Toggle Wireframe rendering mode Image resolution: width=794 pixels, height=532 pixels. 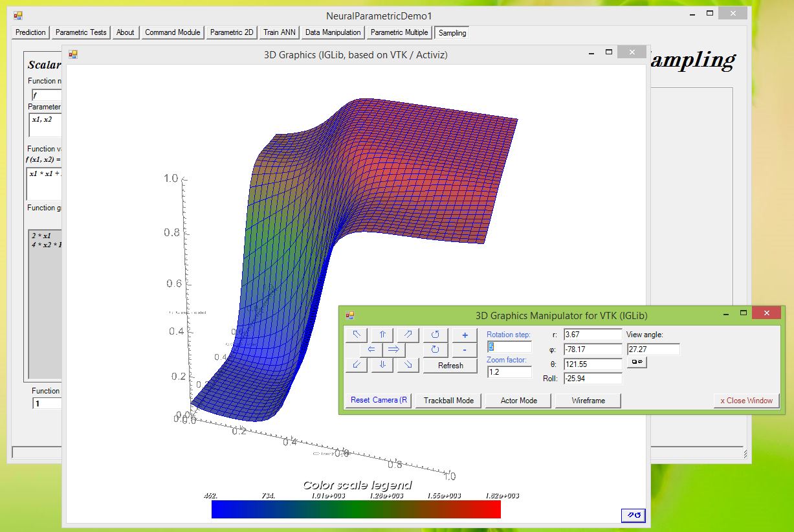click(586, 400)
